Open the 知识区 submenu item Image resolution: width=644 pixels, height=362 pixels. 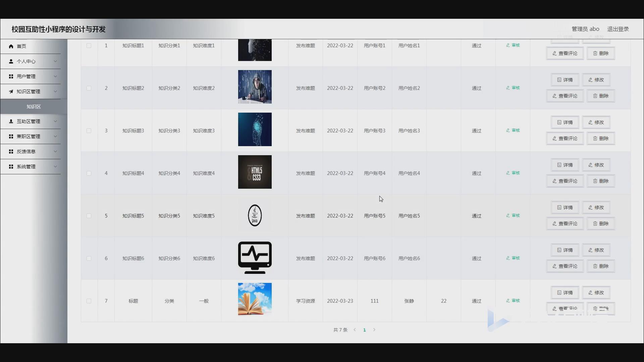point(34,107)
